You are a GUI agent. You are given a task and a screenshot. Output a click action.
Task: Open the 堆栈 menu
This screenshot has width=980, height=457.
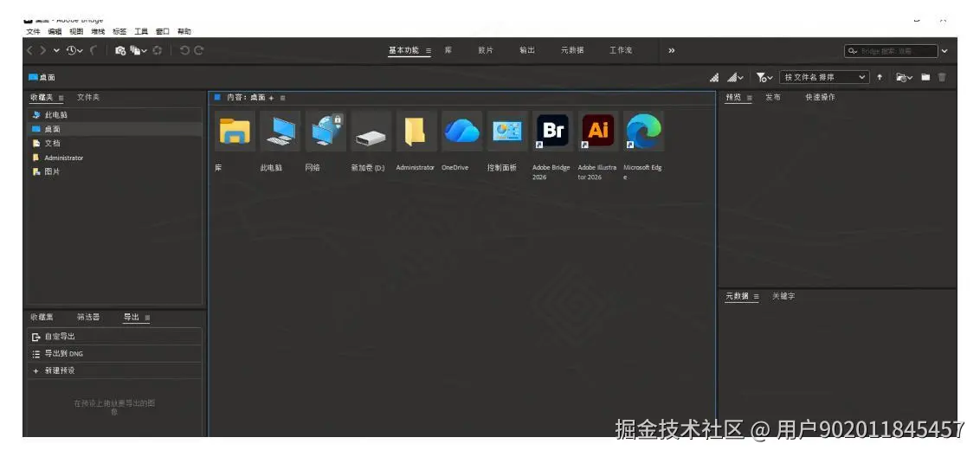pos(98,32)
